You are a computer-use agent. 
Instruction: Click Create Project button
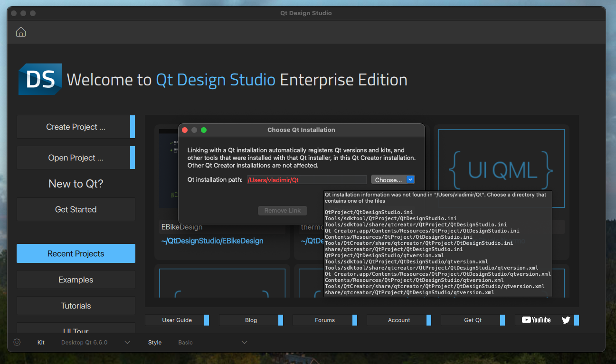76,127
